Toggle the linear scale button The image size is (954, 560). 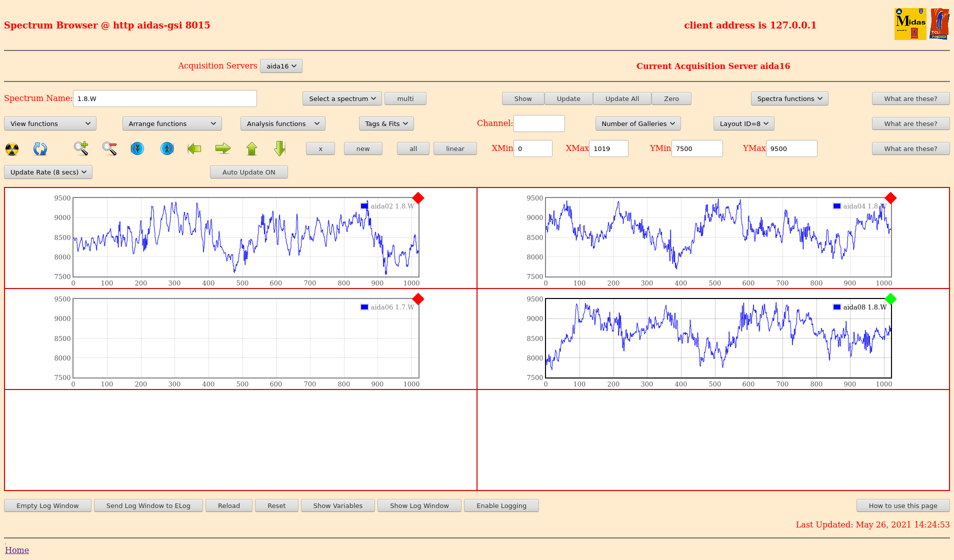[x=455, y=148]
